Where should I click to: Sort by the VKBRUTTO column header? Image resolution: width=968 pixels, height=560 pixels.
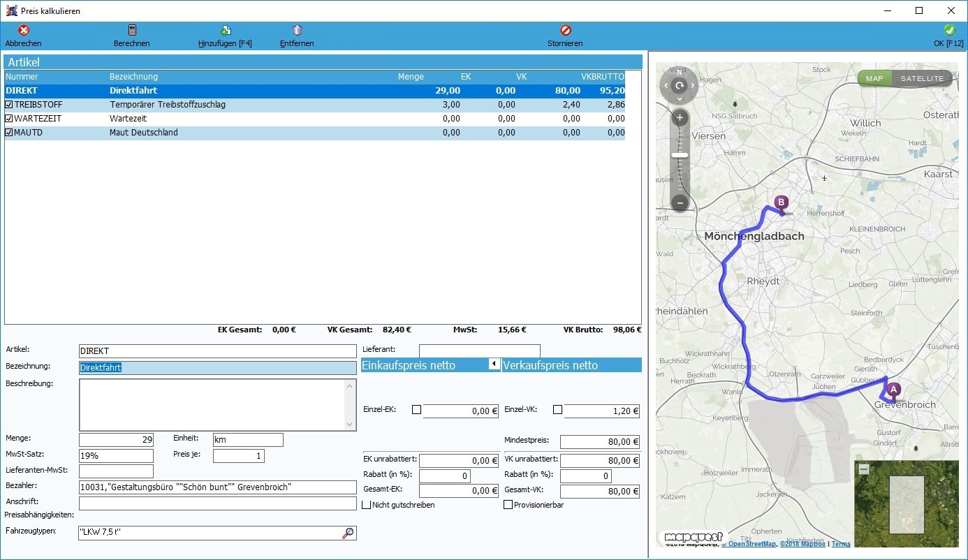point(603,77)
